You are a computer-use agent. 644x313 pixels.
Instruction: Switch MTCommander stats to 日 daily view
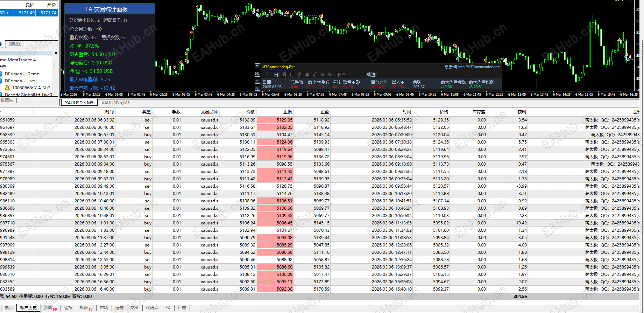click(276, 75)
